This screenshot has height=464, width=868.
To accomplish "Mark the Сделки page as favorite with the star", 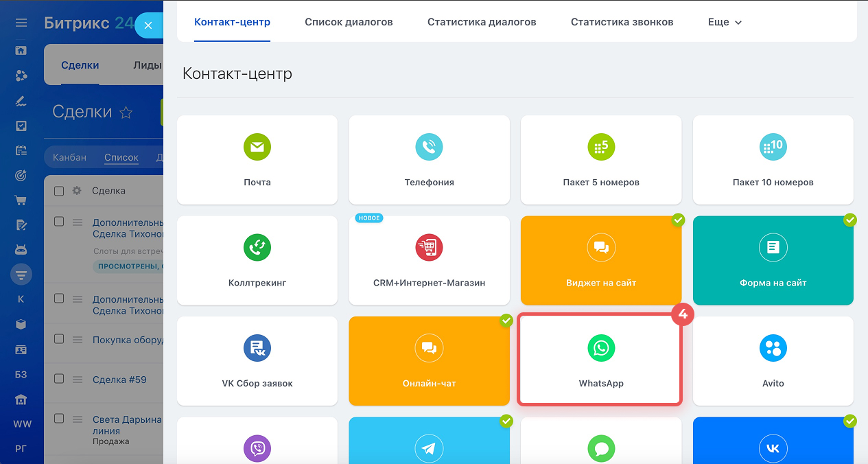I will click(126, 113).
